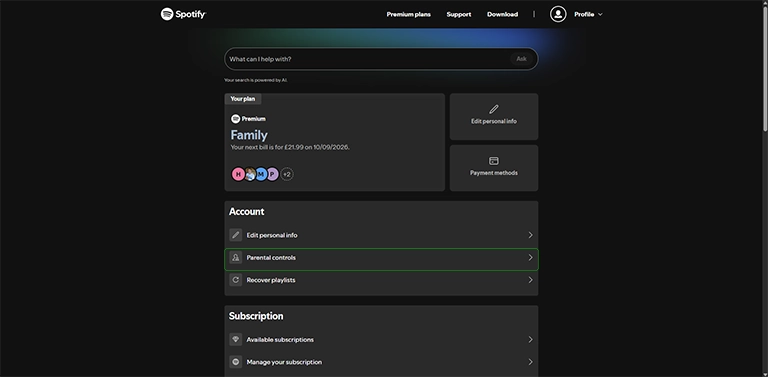Open Edit personal info in Account list
This screenshot has width=768, height=377.
click(x=381, y=235)
